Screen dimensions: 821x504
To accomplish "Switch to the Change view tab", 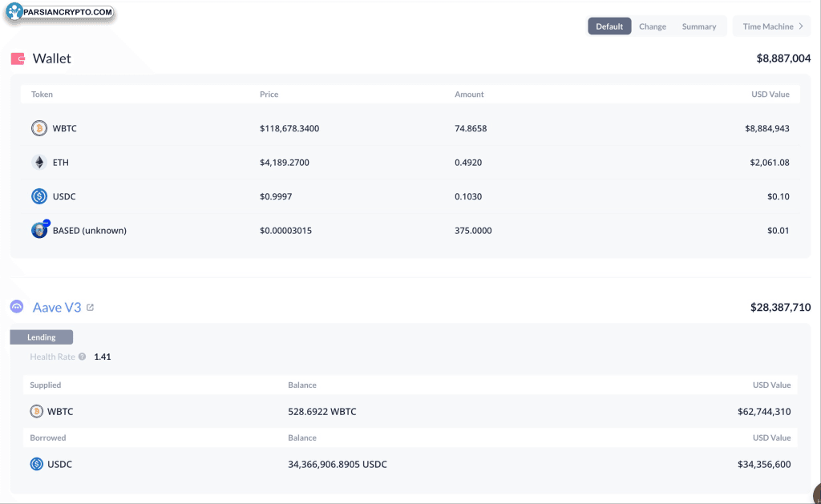I will pyautogui.click(x=652, y=26).
